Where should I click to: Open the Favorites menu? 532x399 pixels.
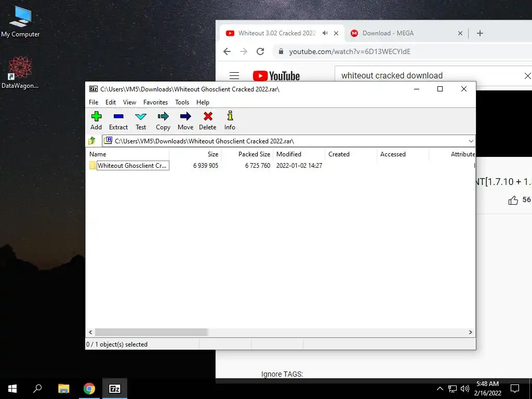tap(155, 102)
